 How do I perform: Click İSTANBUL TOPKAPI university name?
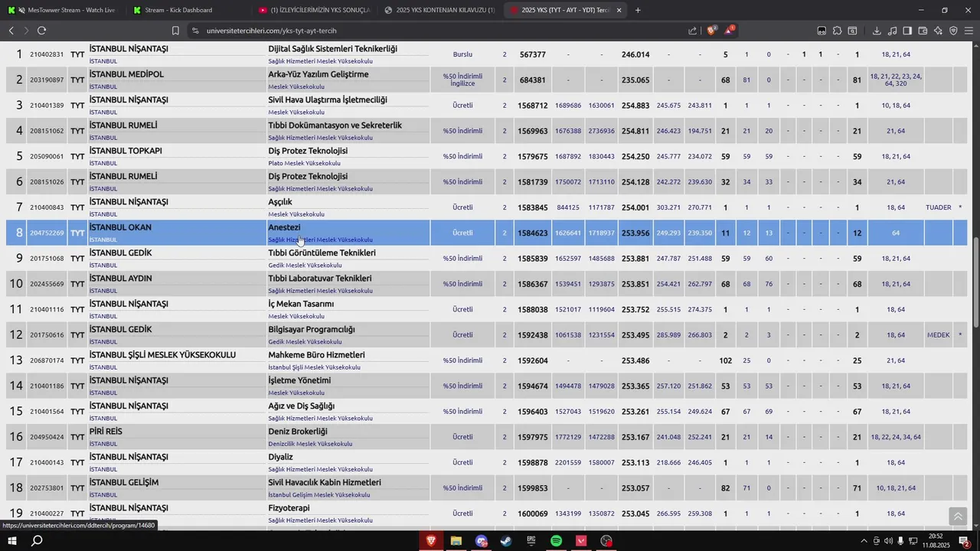[x=126, y=151]
